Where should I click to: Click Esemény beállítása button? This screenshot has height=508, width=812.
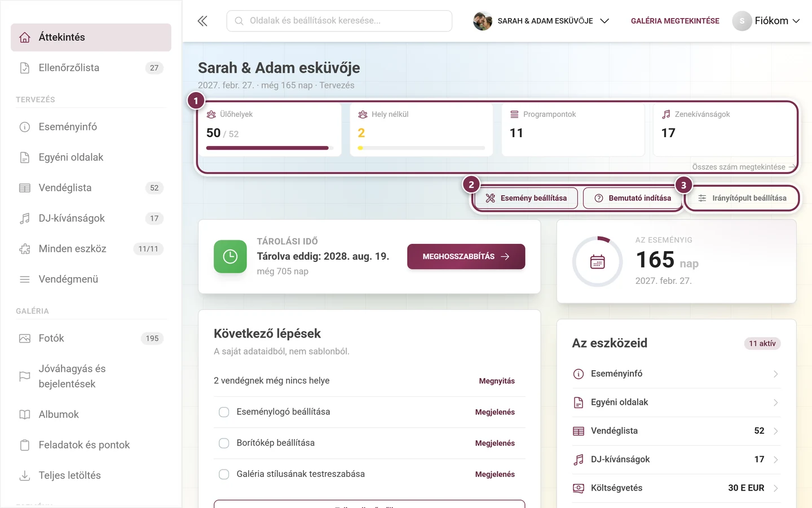click(x=526, y=198)
